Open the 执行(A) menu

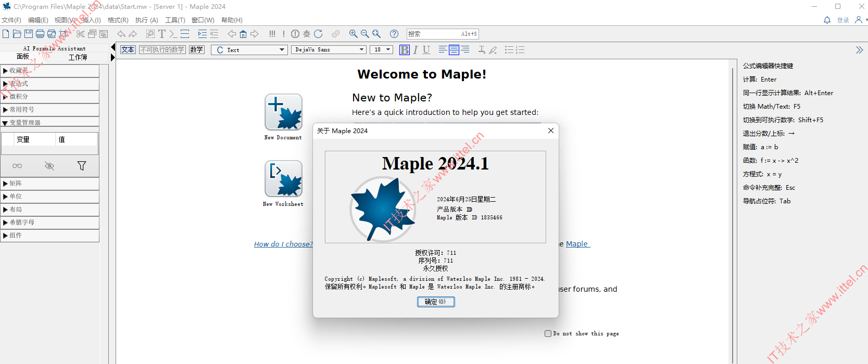(147, 20)
